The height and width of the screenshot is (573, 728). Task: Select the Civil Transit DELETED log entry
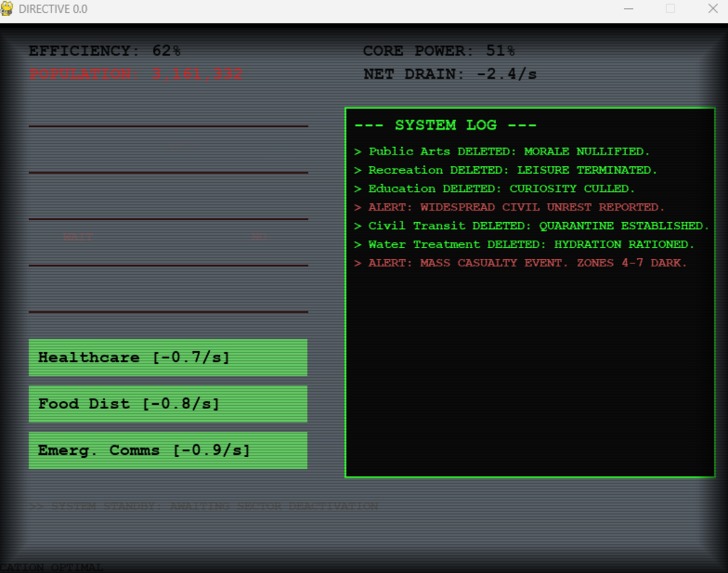pos(532,226)
